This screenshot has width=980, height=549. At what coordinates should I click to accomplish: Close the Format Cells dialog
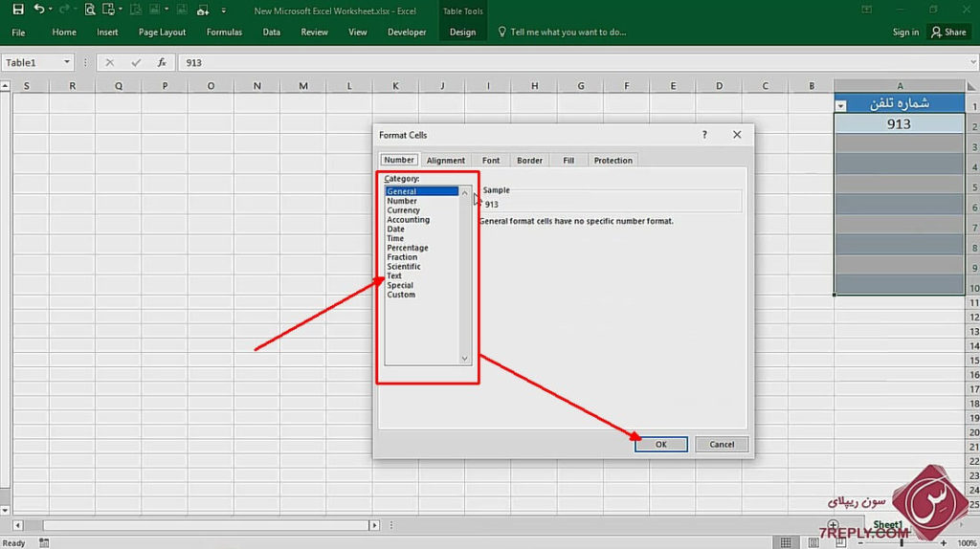[737, 134]
